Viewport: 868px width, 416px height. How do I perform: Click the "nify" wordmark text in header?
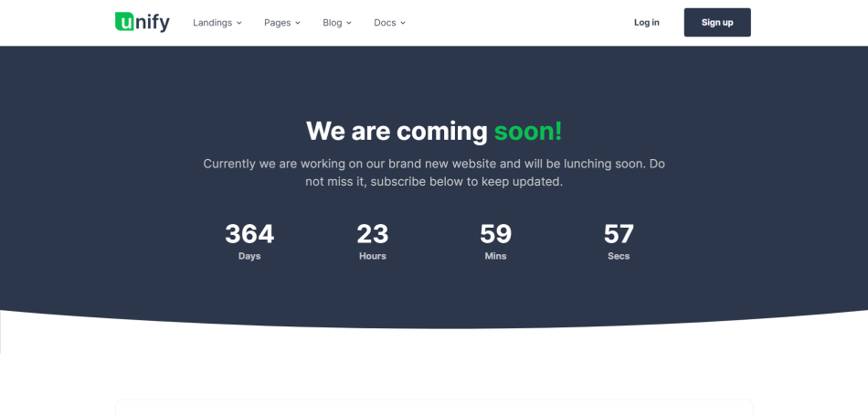click(x=153, y=23)
